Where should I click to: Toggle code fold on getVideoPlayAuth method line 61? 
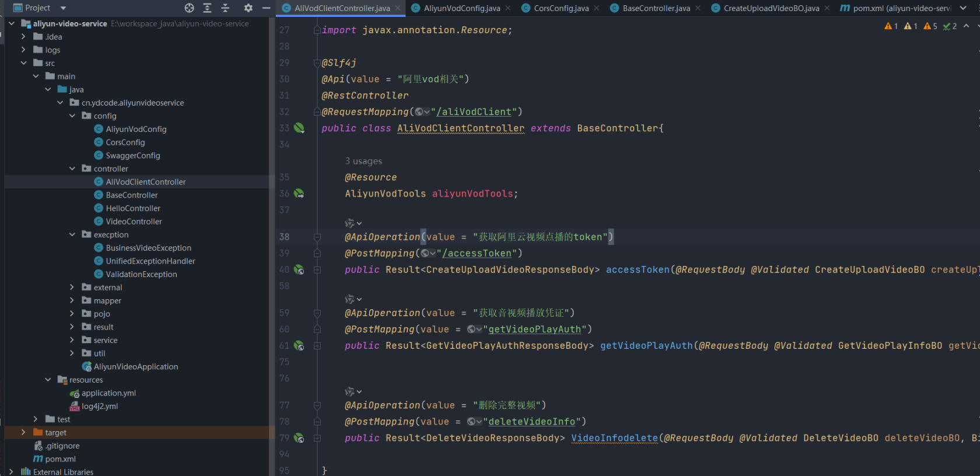point(317,346)
